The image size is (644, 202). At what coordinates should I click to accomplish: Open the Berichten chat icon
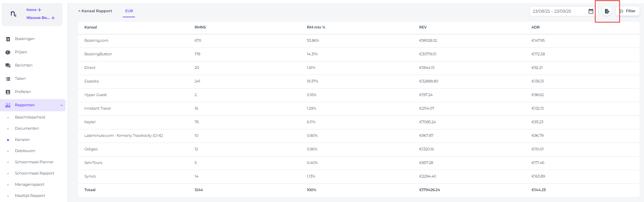[8, 66]
